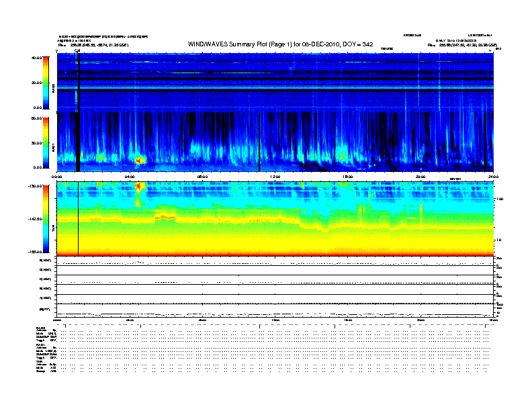Click 16:00 on the spectrogram time axis
Screen dimensions: 532x411
pyautogui.click(x=348, y=177)
